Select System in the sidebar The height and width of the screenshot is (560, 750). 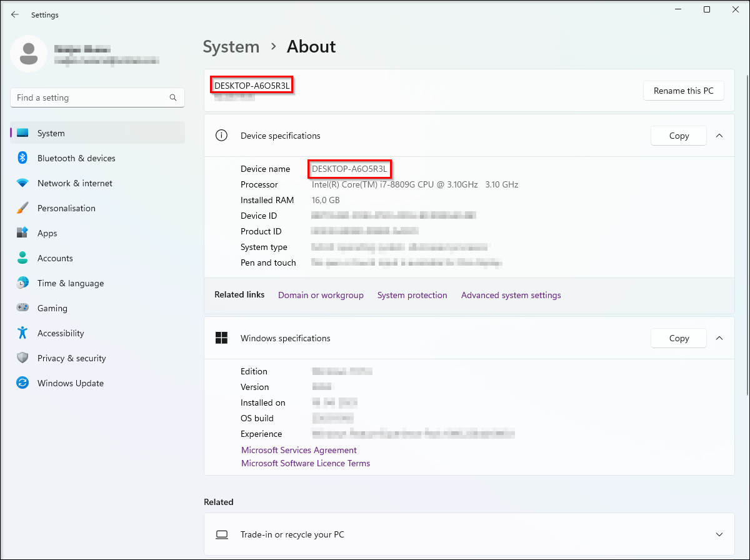[x=51, y=133]
